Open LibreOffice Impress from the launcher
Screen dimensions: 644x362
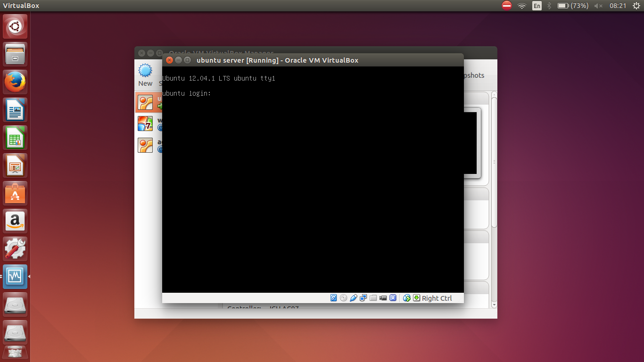pos(15,165)
